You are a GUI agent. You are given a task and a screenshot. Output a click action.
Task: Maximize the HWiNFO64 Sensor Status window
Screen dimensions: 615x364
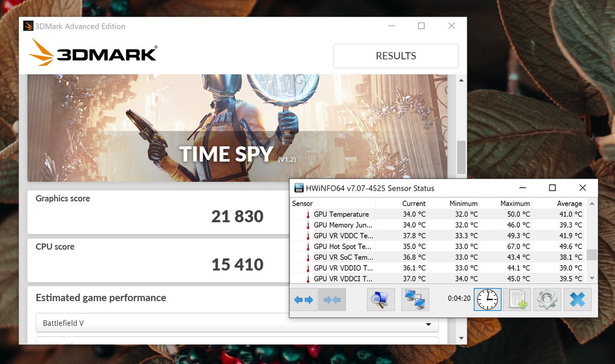(553, 188)
